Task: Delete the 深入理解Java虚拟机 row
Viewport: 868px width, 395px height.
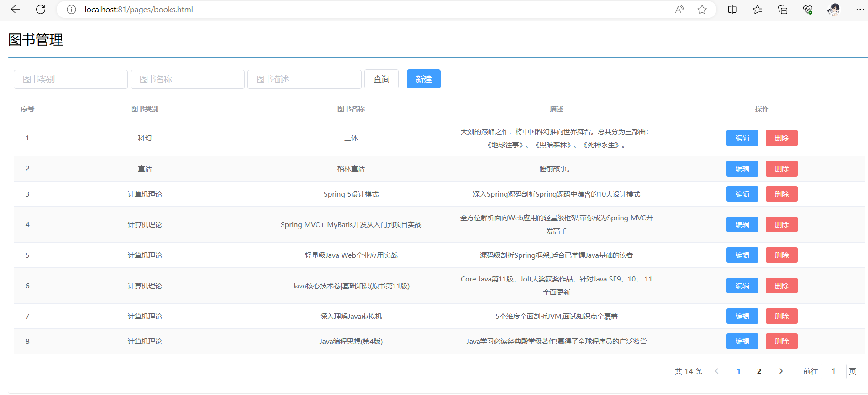Action: coord(782,316)
